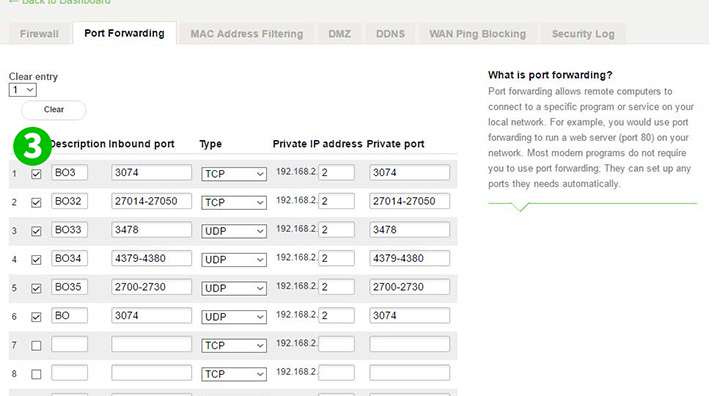Open the Type dropdown in row 8

pyautogui.click(x=234, y=374)
